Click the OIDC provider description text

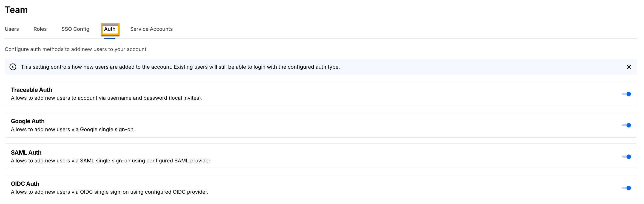click(109, 192)
